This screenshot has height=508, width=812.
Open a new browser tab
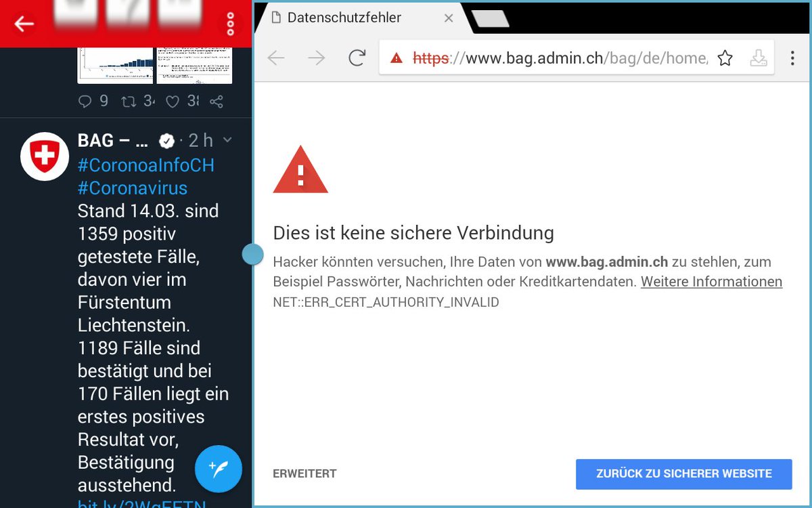(x=490, y=20)
